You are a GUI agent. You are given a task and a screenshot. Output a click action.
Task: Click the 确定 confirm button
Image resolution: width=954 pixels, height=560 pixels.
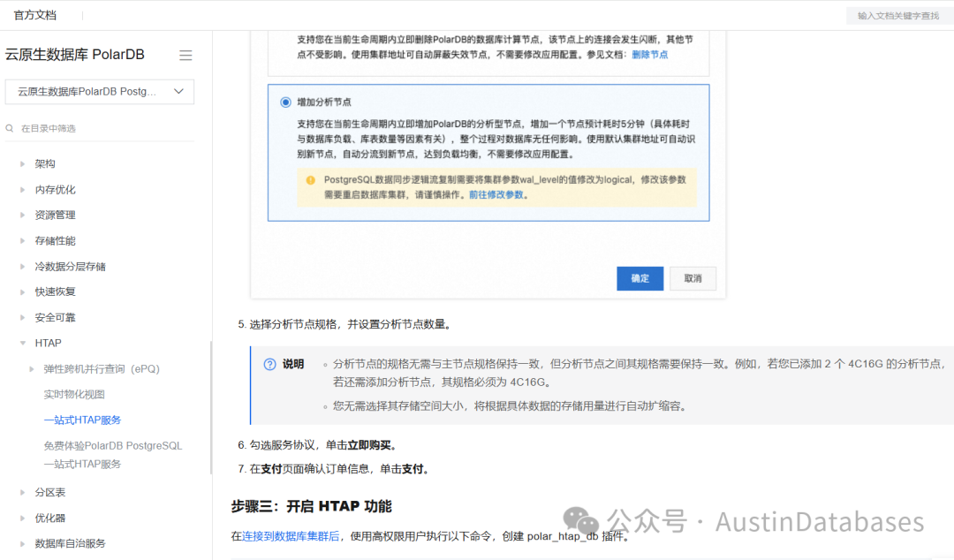click(640, 278)
